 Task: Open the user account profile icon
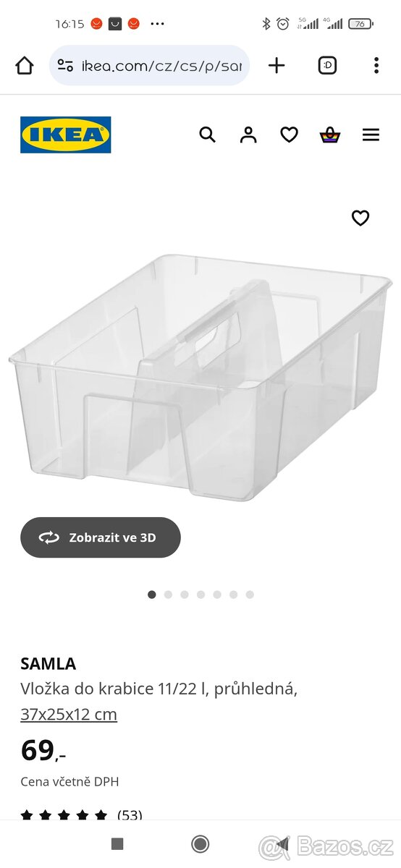pos(248,135)
